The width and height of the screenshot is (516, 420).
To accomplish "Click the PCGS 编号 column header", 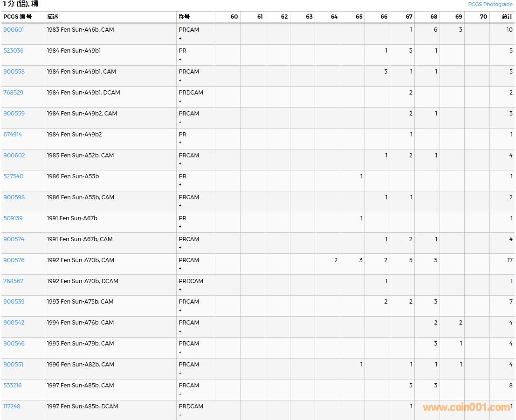I will pyautogui.click(x=18, y=17).
